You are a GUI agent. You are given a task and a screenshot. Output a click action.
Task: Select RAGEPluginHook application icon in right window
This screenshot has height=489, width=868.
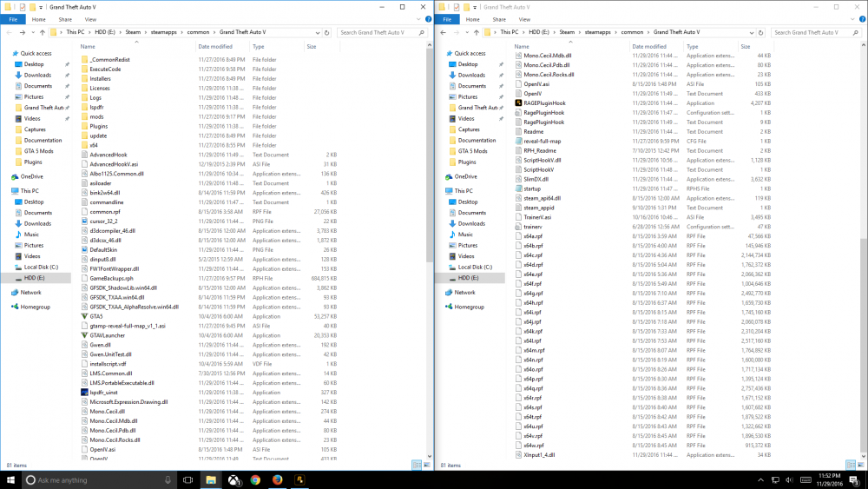pos(519,103)
